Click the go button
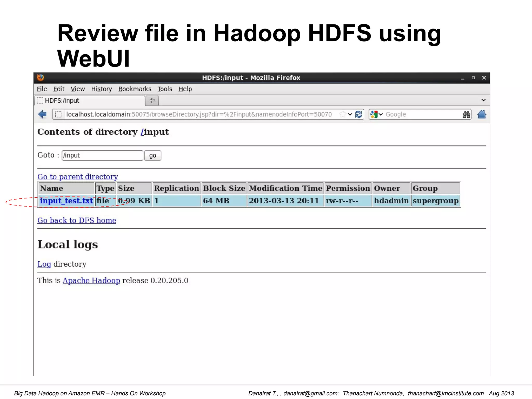Viewport: 532px width, 399px height. coord(153,155)
